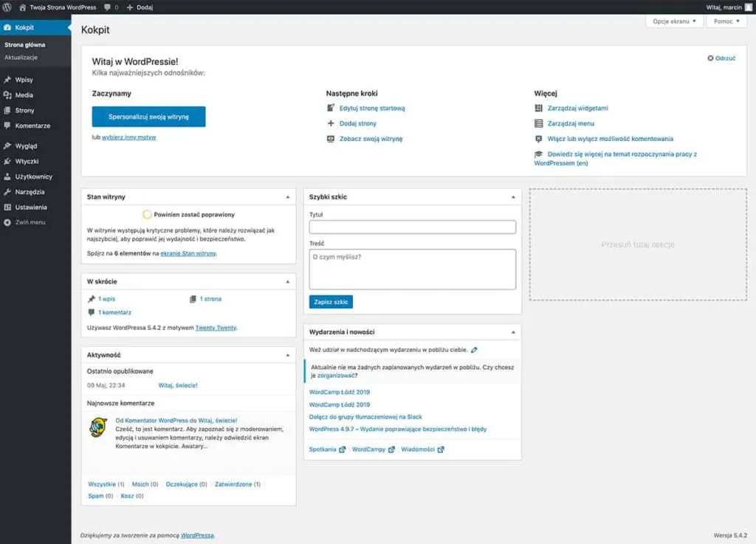Click the Spersonalizuj swoją witrynę button
This screenshot has height=544, width=756.
point(148,116)
